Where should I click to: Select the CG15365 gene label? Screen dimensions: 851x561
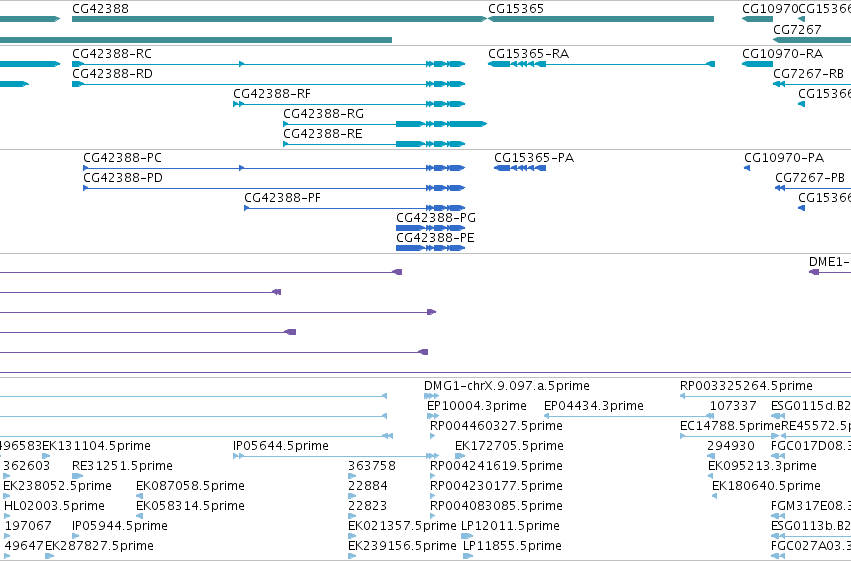click(516, 9)
